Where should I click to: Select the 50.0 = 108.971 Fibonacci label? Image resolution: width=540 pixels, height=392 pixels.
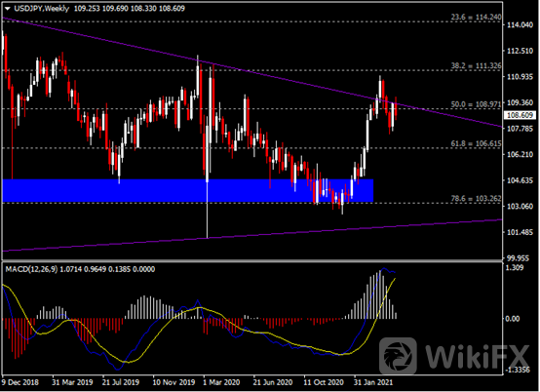[x=476, y=104]
